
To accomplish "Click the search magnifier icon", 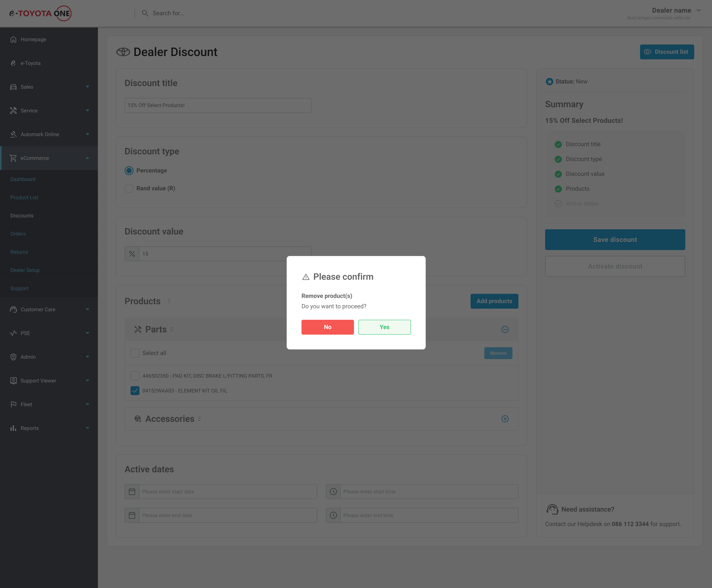I will point(145,13).
